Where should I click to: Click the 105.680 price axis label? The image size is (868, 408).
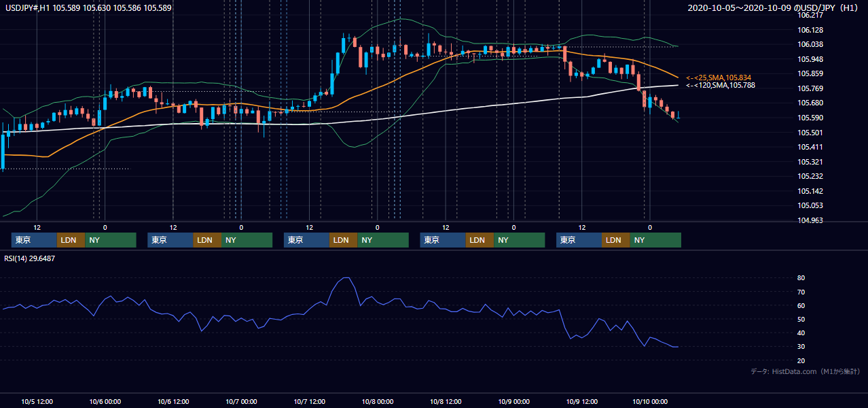tap(811, 103)
